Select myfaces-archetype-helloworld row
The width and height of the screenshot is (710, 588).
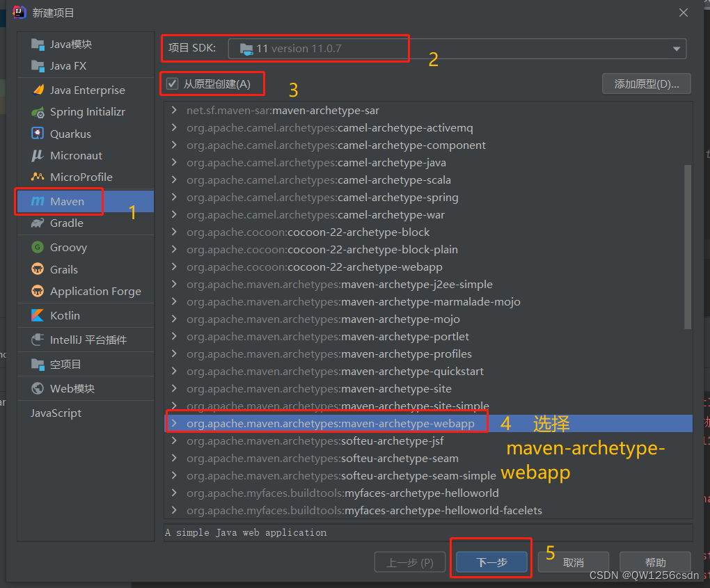click(428, 493)
